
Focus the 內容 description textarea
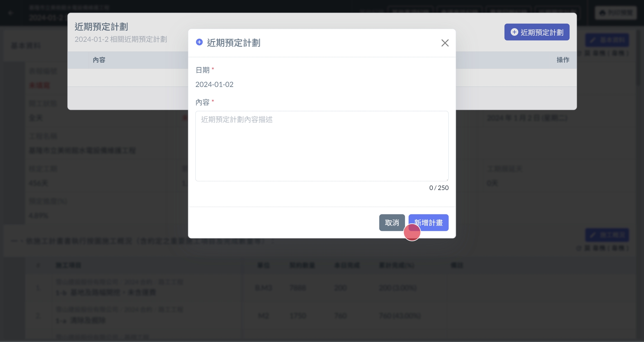322,146
